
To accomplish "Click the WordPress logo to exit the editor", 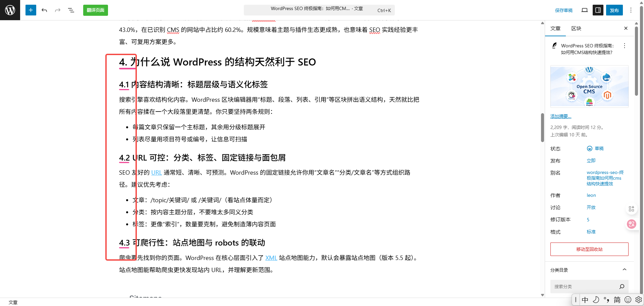I will [10, 10].
